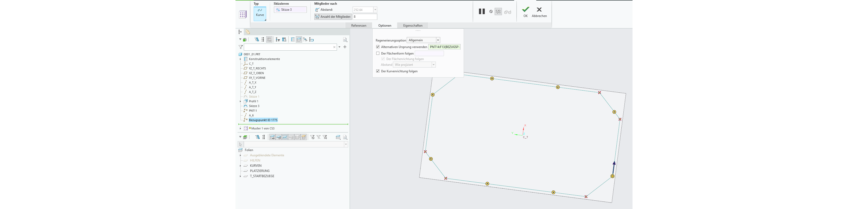Viewport: 868px width, 209px height.
Task: Expand the Muster 1 von CS3 node
Action: point(240,129)
